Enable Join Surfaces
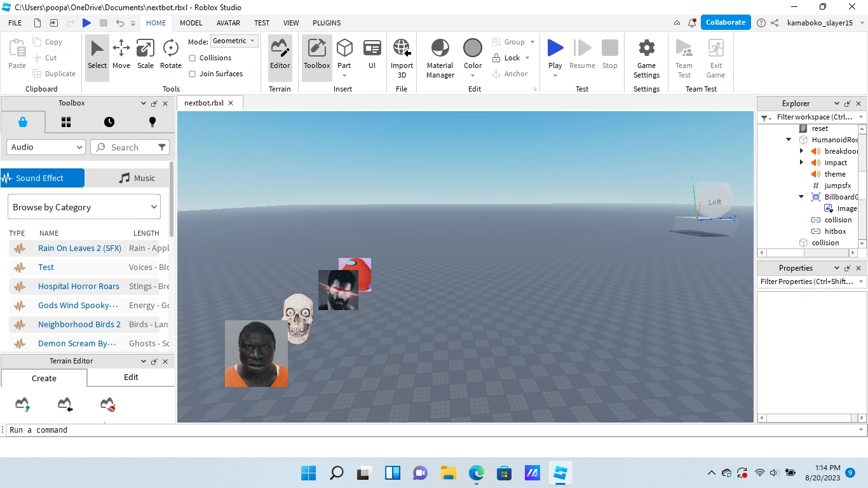The height and width of the screenshot is (488, 868). (x=192, y=74)
